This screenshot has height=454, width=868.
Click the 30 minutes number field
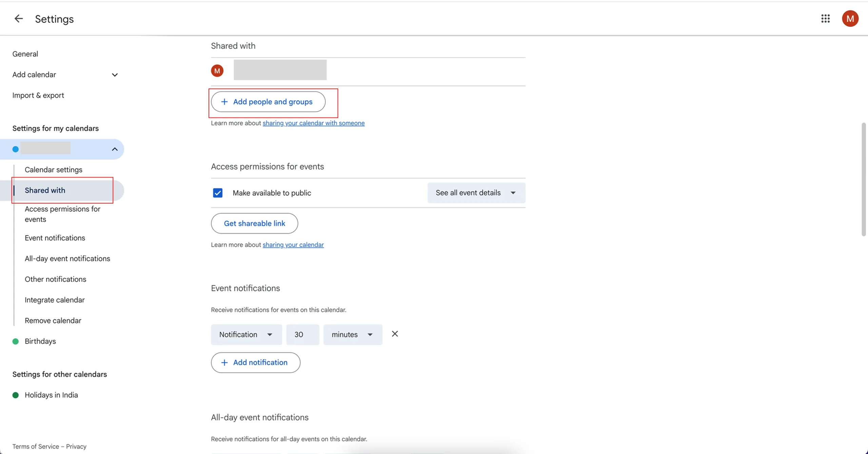302,335
